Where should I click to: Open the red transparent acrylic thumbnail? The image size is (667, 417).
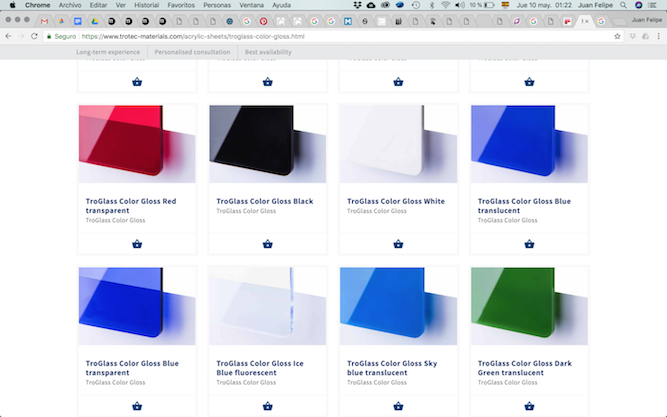(137, 144)
